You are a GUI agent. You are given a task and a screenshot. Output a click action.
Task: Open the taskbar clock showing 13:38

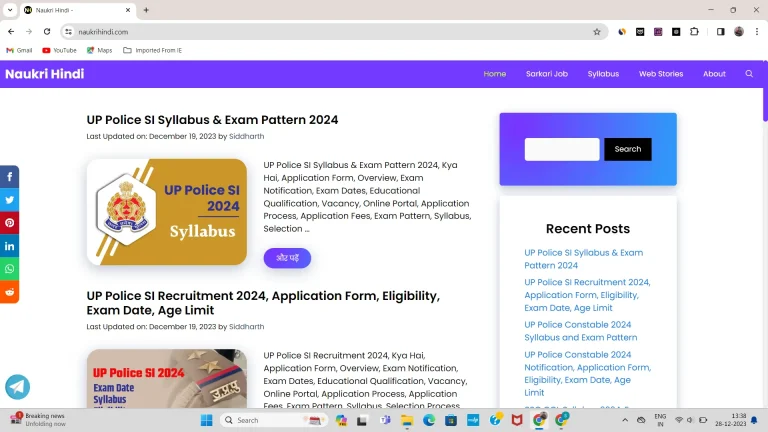pyautogui.click(x=730, y=420)
